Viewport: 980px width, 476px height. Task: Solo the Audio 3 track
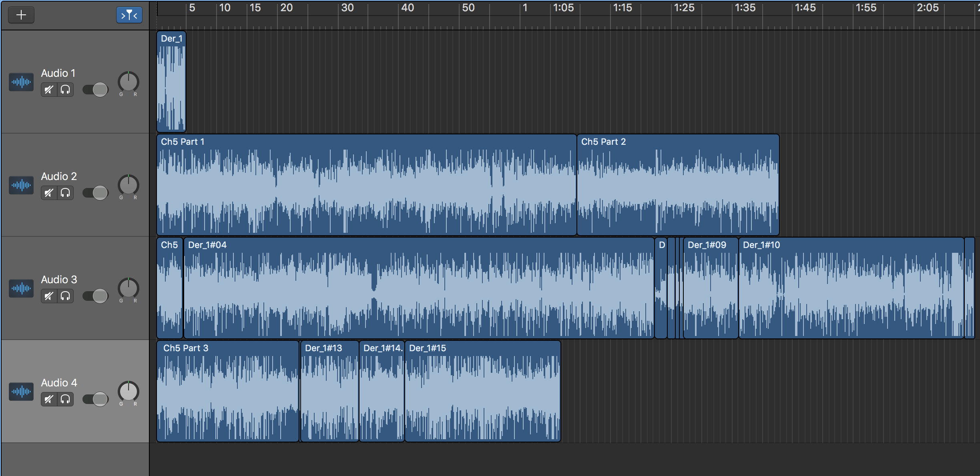(x=65, y=296)
